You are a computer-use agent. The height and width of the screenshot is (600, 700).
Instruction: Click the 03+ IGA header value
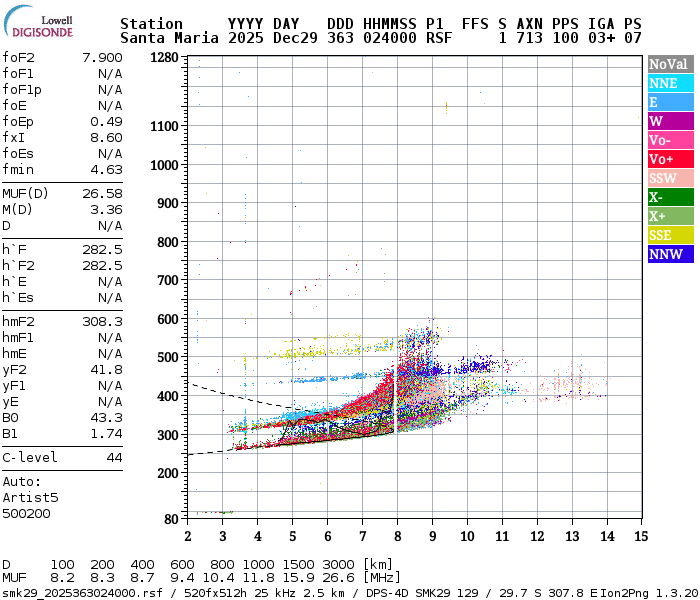click(601, 38)
